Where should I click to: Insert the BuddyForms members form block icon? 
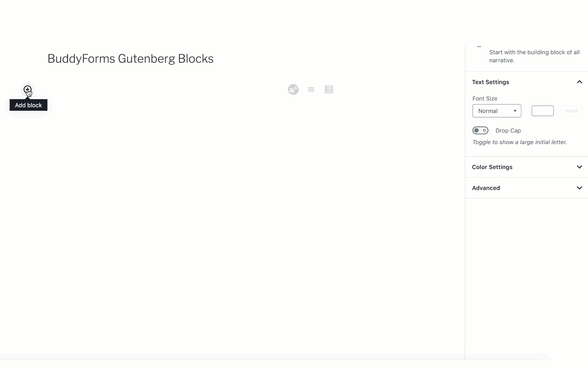(293, 90)
